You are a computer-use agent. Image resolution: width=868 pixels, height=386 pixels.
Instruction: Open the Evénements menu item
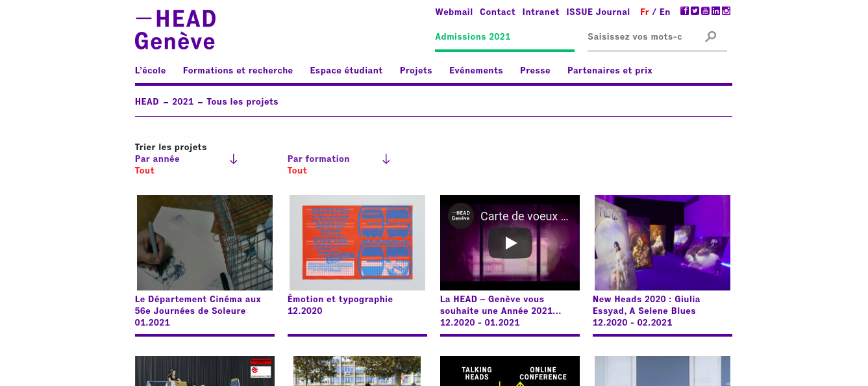click(476, 70)
